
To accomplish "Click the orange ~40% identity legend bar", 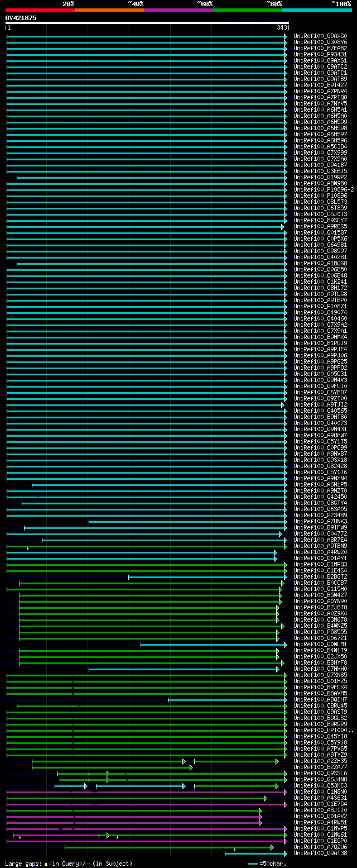I will (x=109, y=10).
